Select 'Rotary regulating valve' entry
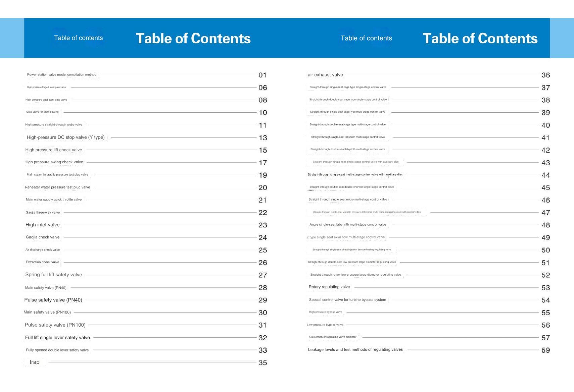This screenshot has height=392, width=574. pos(329,287)
